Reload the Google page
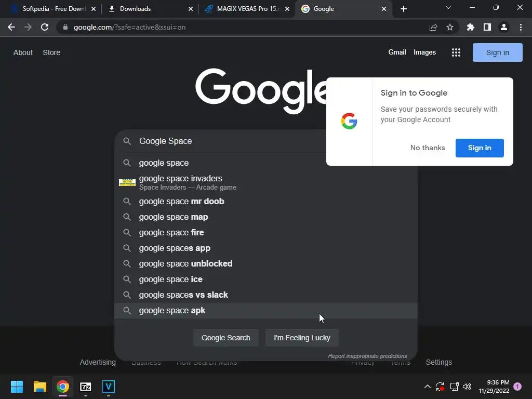 (45, 27)
